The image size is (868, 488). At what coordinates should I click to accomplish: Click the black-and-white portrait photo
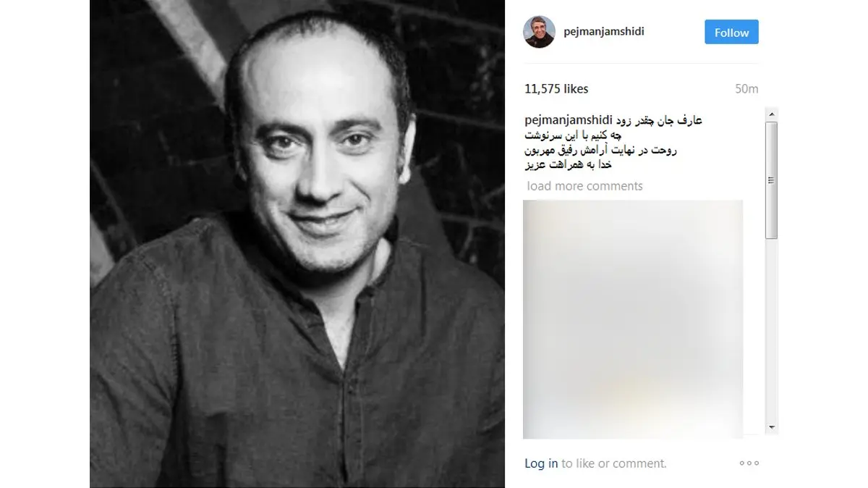click(x=297, y=244)
